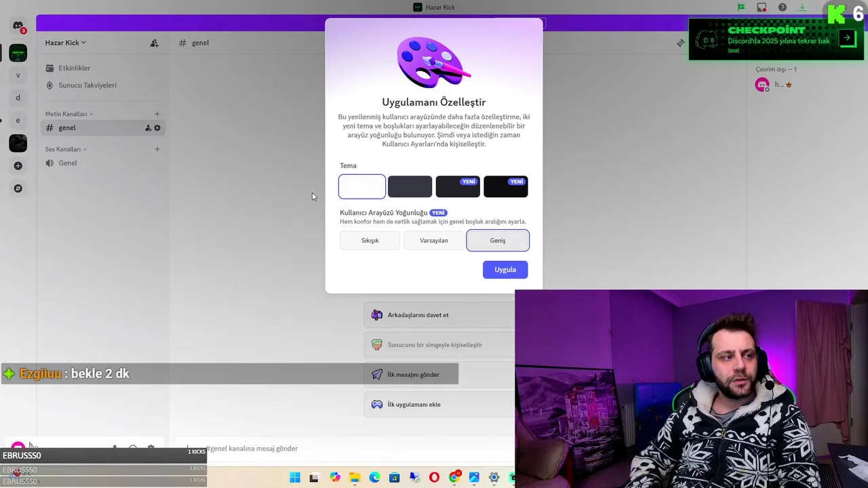Click Sunucunu bir simgeyle kişiselleştir card

[439, 345]
